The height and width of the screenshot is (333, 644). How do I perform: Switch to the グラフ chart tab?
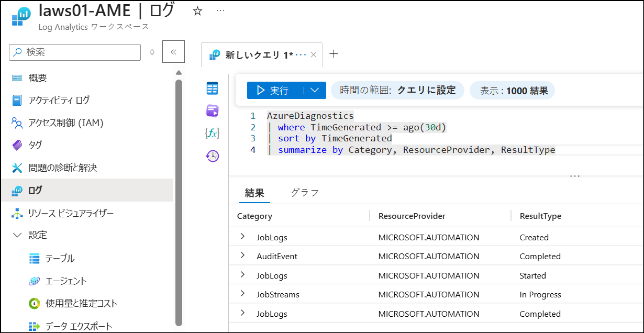[305, 193]
